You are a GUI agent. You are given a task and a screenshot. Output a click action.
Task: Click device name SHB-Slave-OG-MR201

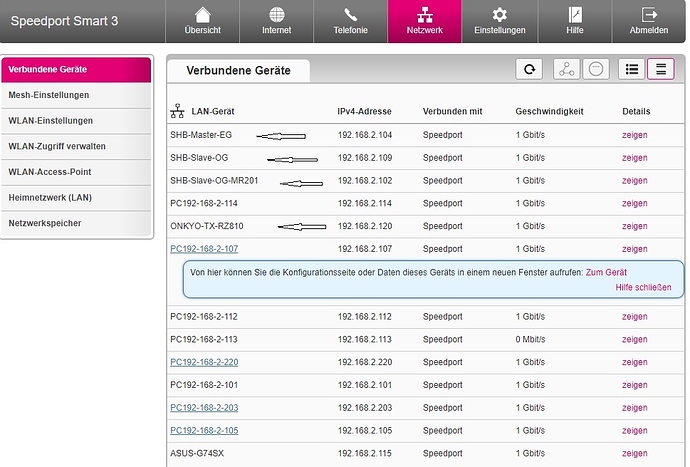[x=214, y=181]
